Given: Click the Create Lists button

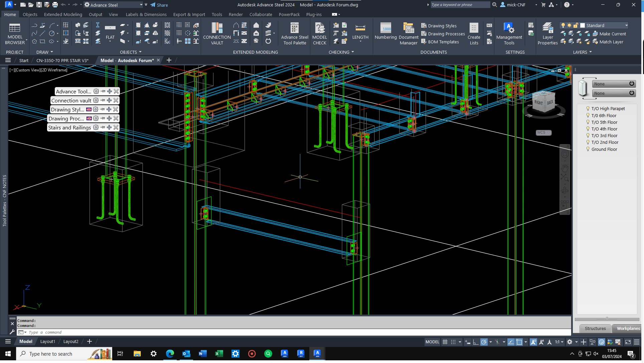Looking at the screenshot, I should [x=474, y=33].
